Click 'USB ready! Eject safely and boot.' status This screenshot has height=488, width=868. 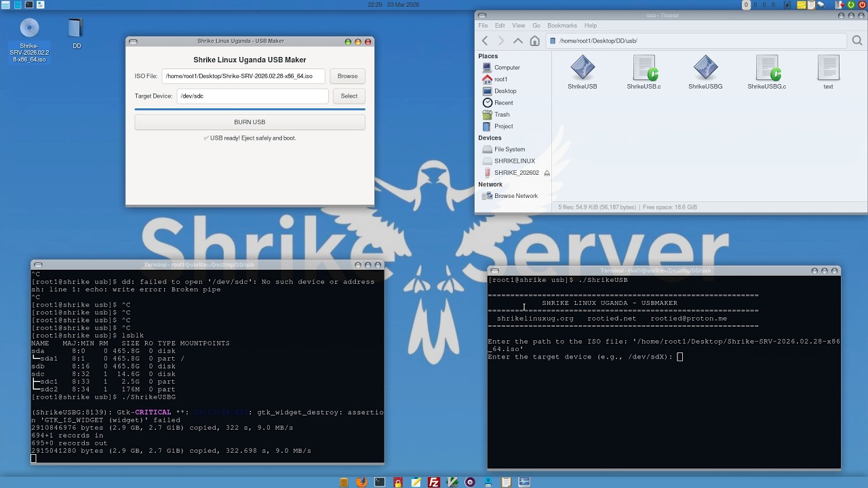click(x=250, y=138)
